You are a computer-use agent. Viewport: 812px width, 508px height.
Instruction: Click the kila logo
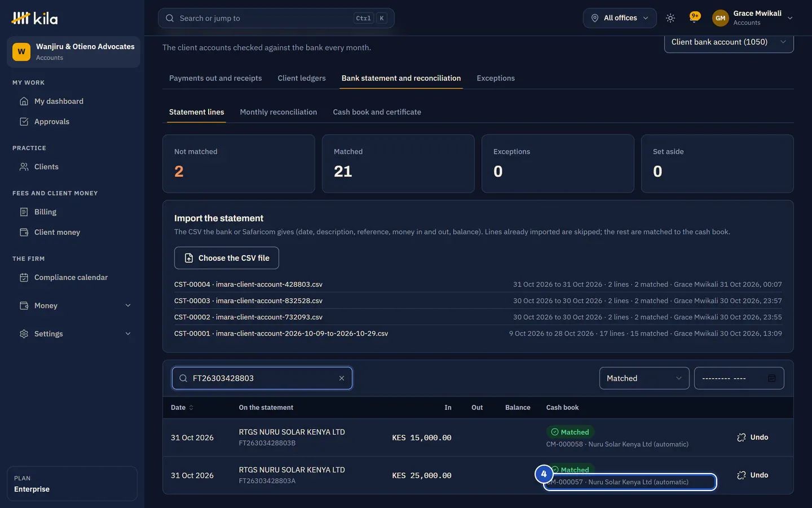point(34,18)
